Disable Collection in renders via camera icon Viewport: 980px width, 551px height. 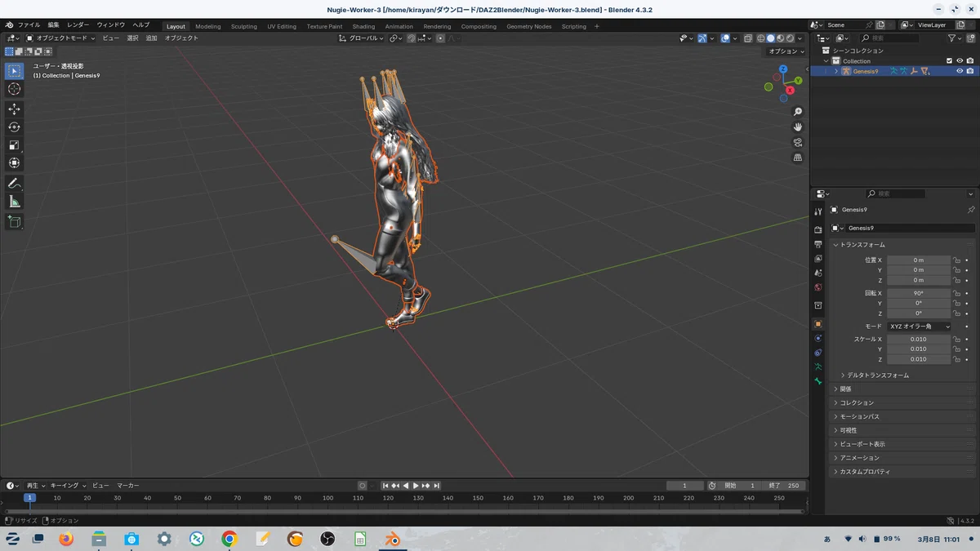click(x=970, y=60)
